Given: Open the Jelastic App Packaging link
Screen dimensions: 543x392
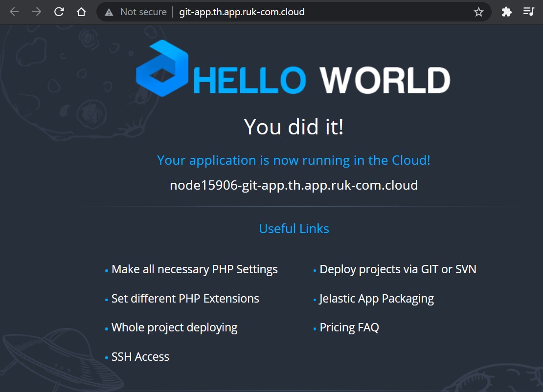Looking at the screenshot, I should 376,299.
